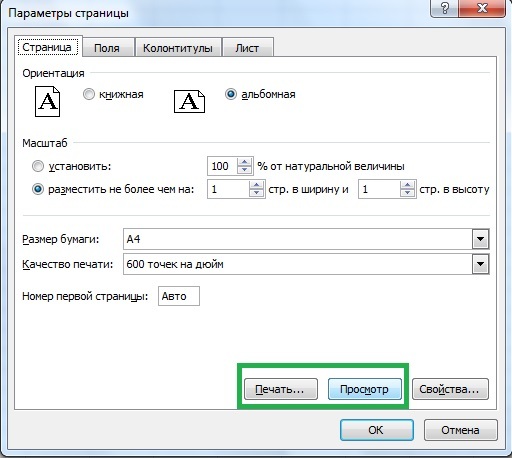Decrease pages tall with down arrow
Viewport: 512px width, 458px height.
[407, 193]
